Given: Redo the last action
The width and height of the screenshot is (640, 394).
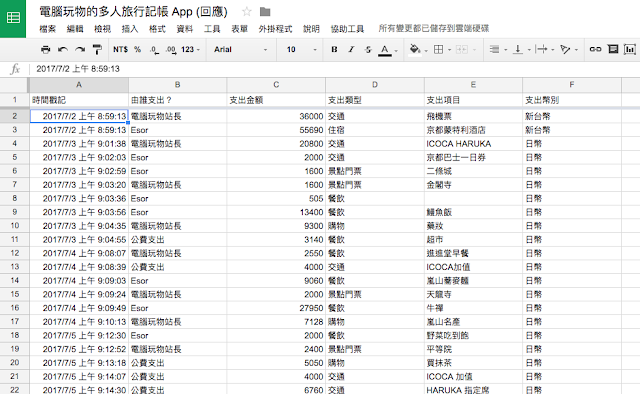Looking at the screenshot, I should tap(80, 49).
